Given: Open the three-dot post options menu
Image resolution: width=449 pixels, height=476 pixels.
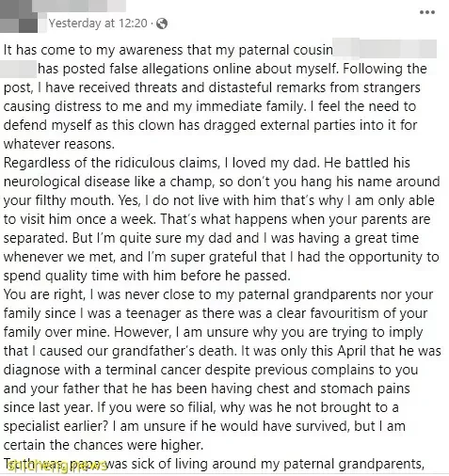Looking at the screenshot, I should point(427,12).
